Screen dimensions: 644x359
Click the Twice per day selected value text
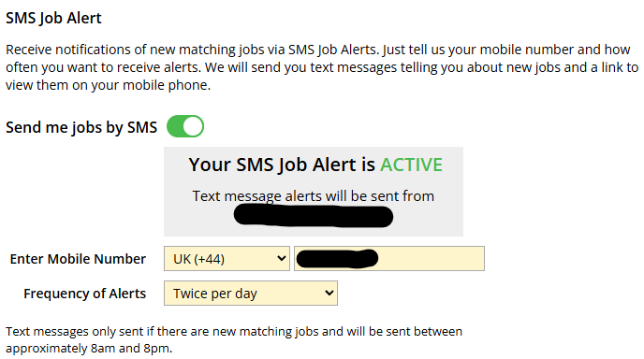215,294
